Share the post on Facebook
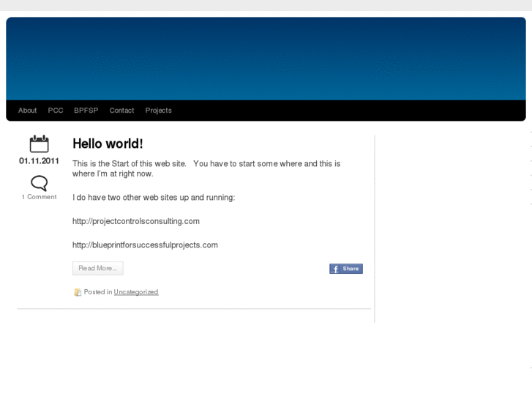 coord(346,269)
